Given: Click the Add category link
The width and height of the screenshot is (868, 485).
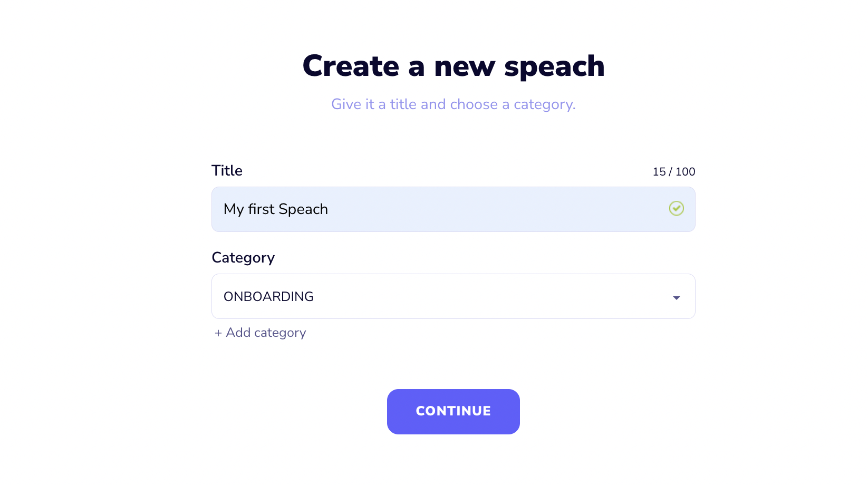Looking at the screenshot, I should pos(260,333).
